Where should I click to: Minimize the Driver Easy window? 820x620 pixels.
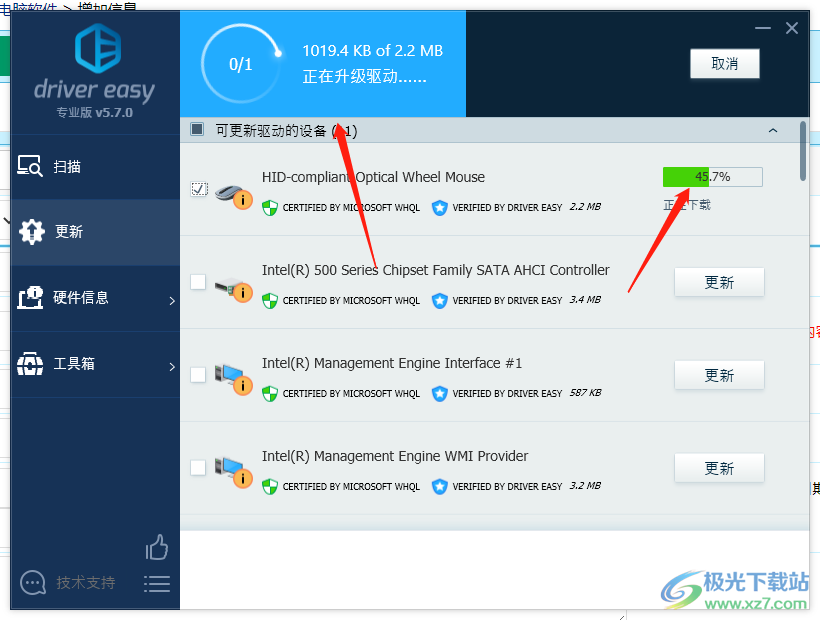click(762, 28)
